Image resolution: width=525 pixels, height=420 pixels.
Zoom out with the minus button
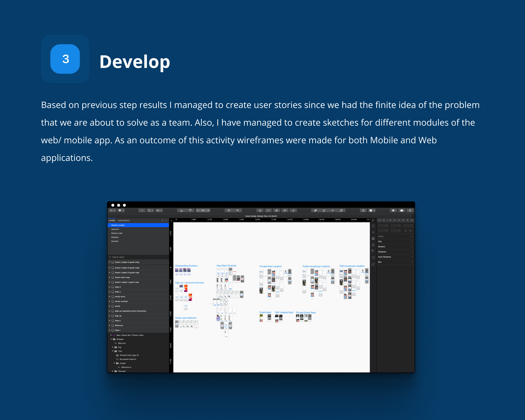pyautogui.click(x=198, y=210)
